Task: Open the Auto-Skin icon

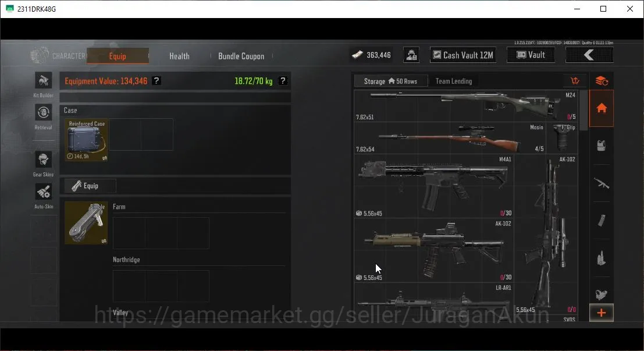Action: [x=43, y=192]
